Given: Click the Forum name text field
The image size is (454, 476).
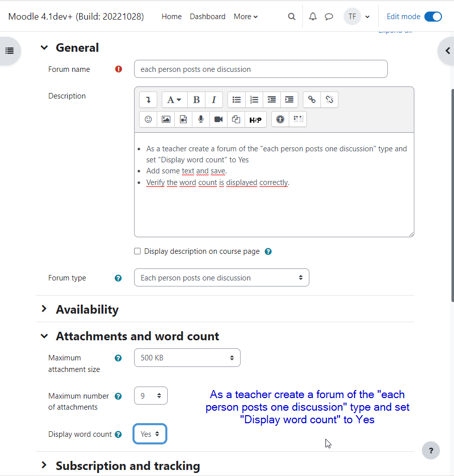Looking at the screenshot, I should (261, 69).
